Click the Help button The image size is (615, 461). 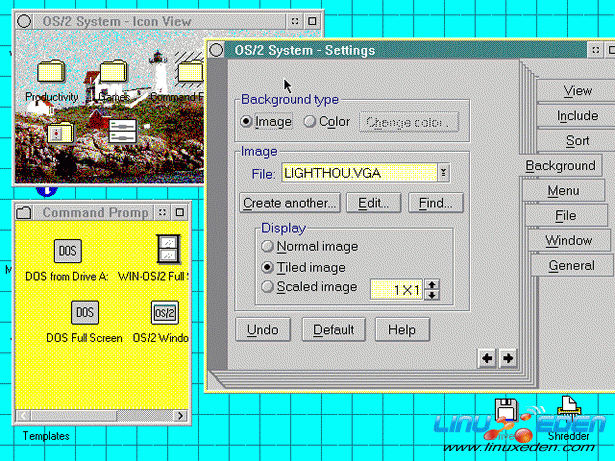(402, 330)
